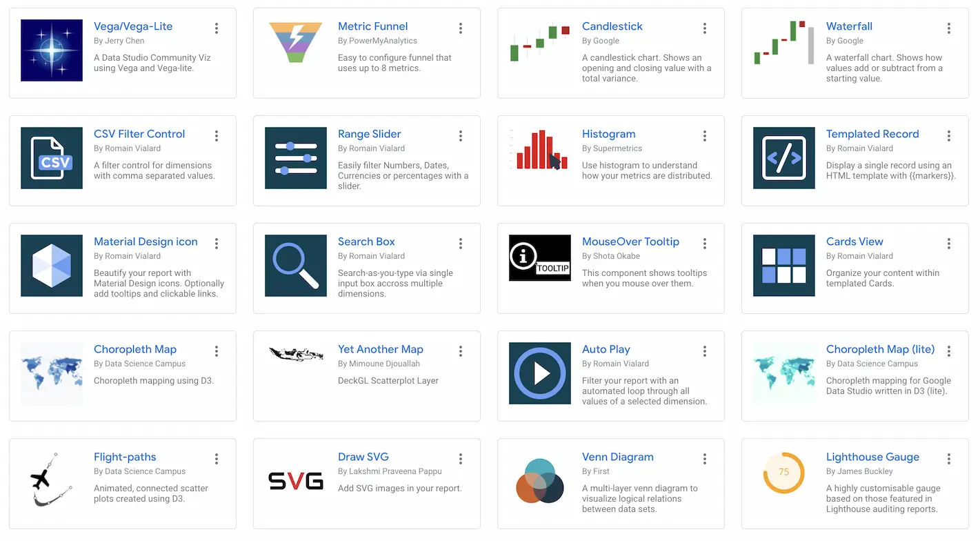
Task: Select the Candlestick title link
Action: (x=612, y=26)
